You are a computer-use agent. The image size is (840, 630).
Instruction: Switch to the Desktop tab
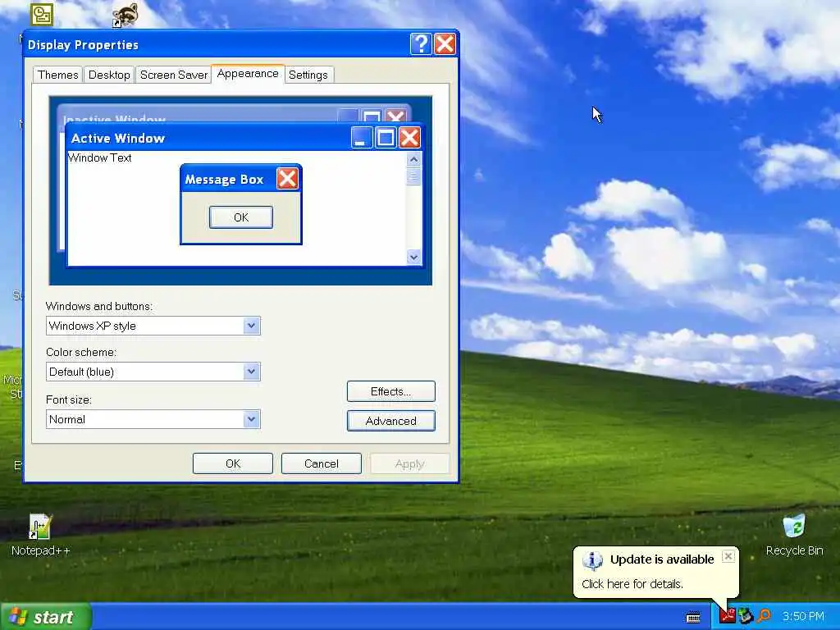(x=109, y=75)
